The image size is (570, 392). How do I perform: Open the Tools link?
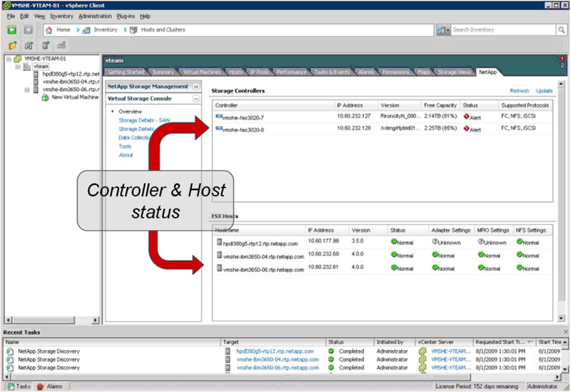[125, 146]
